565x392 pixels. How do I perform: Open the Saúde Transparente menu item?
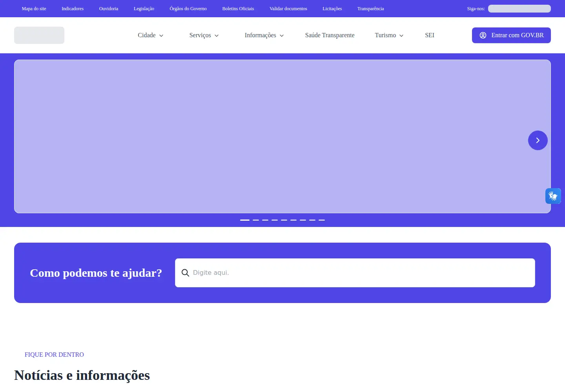[x=330, y=35]
